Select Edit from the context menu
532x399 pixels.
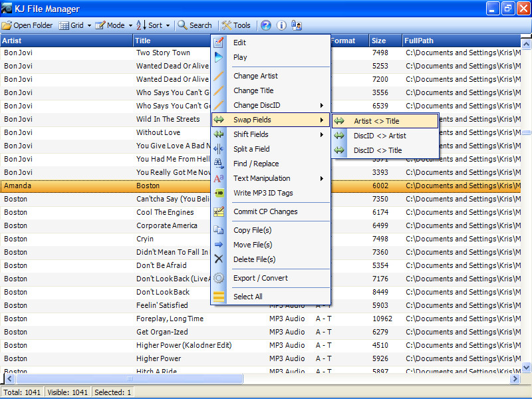pos(271,43)
